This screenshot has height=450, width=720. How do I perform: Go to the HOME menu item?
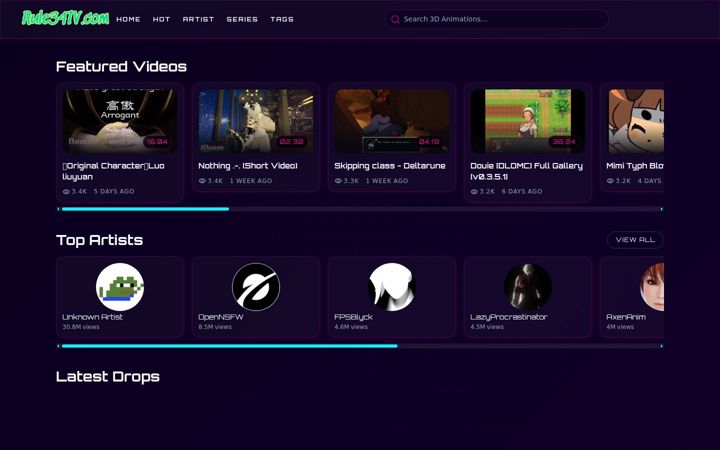point(128,19)
